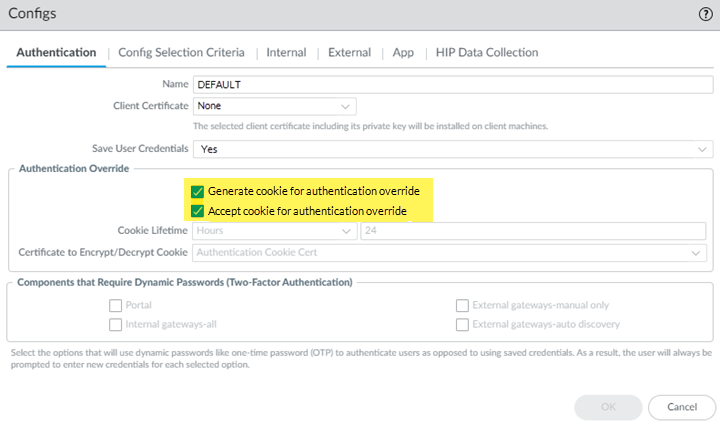Open the HIP Data Collection tab

(x=486, y=52)
